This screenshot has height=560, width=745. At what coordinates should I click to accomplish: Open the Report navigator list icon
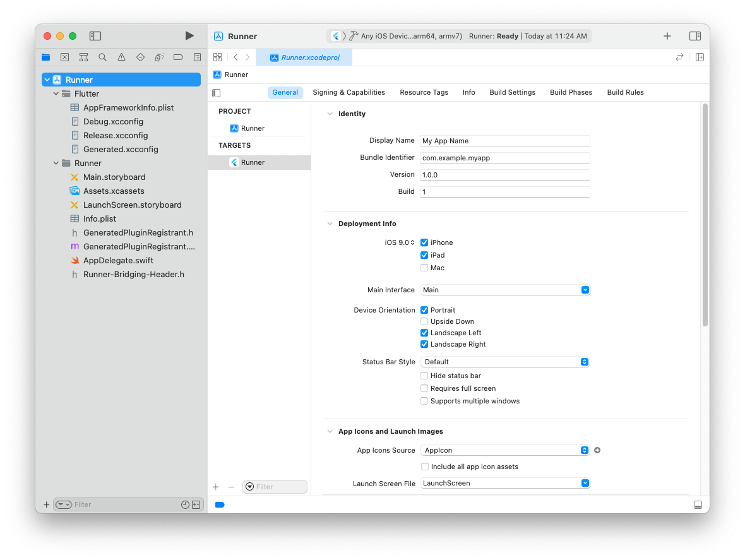pos(197,57)
